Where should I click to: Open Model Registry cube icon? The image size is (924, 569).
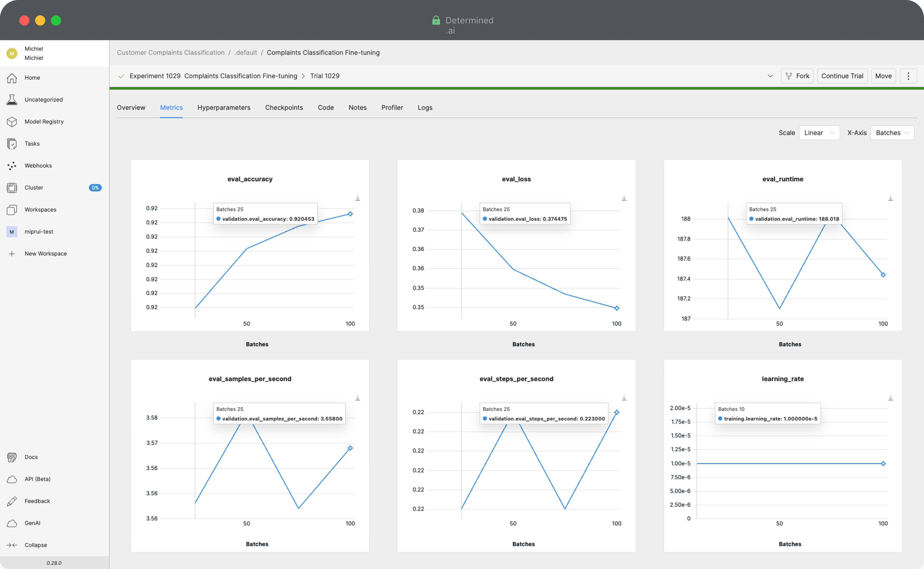tap(12, 122)
